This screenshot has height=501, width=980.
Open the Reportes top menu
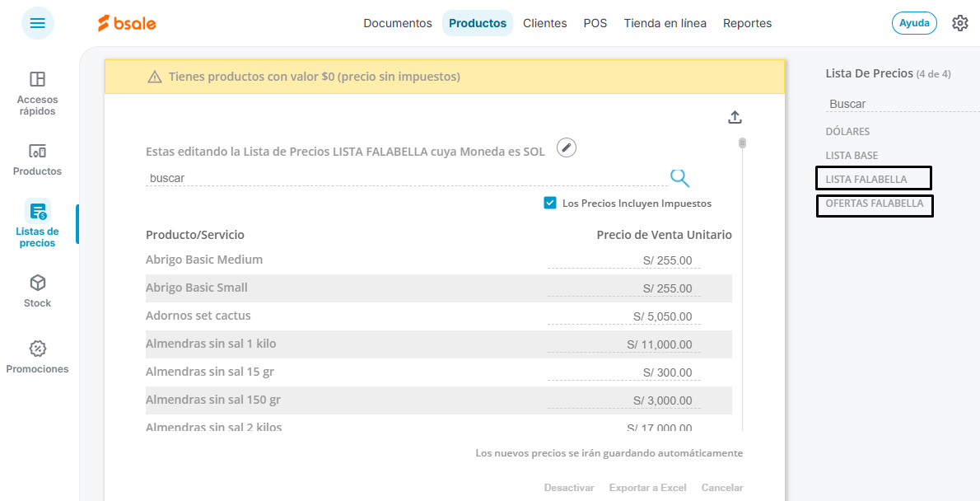(748, 23)
